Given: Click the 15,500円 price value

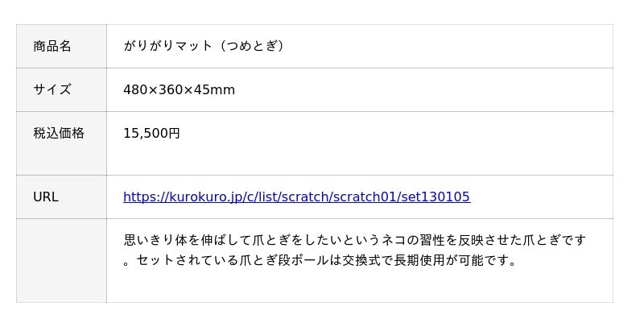Looking at the screenshot, I should [x=151, y=134].
